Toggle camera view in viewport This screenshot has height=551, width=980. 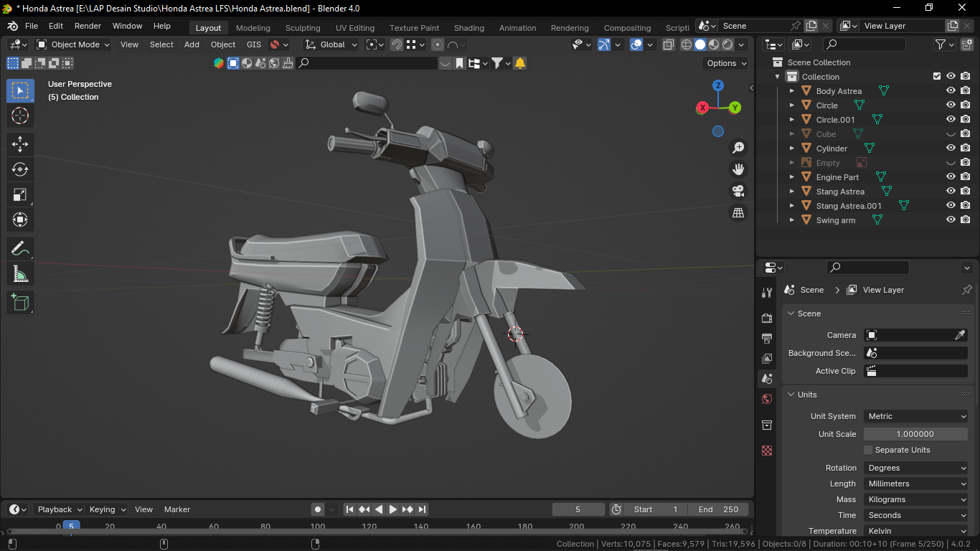pyautogui.click(x=738, y=191)
